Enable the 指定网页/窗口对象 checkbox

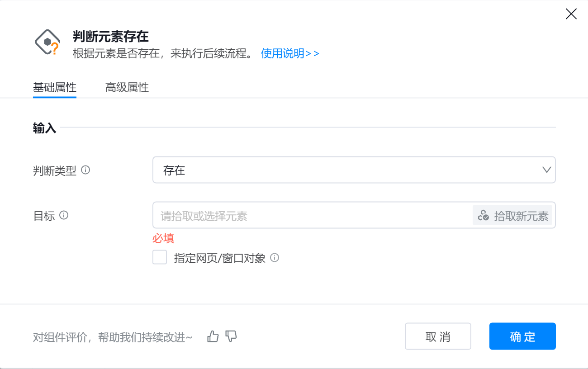pos(160,258)
